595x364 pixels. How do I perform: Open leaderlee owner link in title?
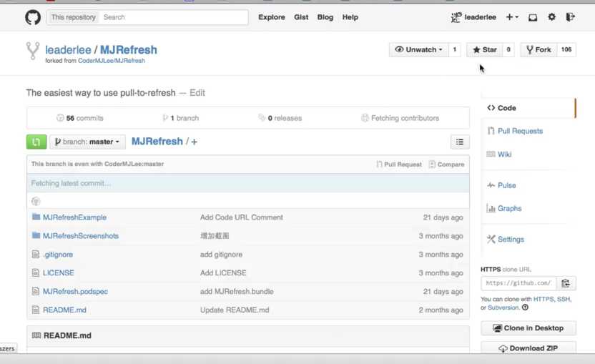point(69,50)
